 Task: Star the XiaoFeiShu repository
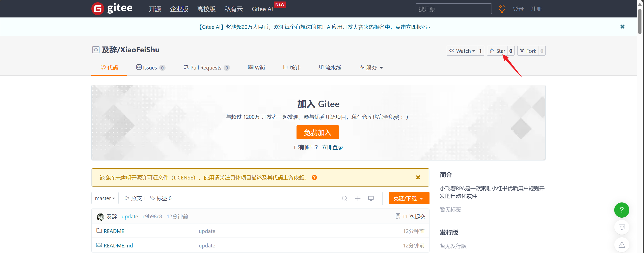(497, 51)
